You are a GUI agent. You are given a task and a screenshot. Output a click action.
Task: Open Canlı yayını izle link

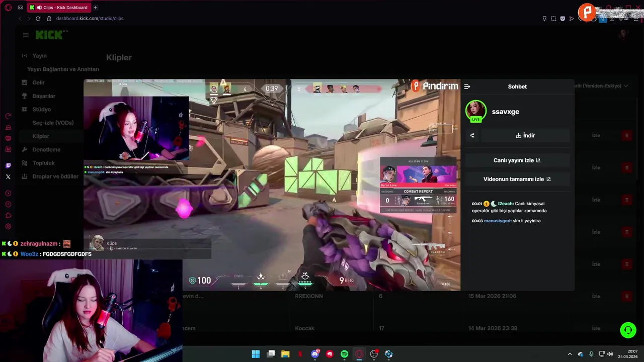[517, 160]
